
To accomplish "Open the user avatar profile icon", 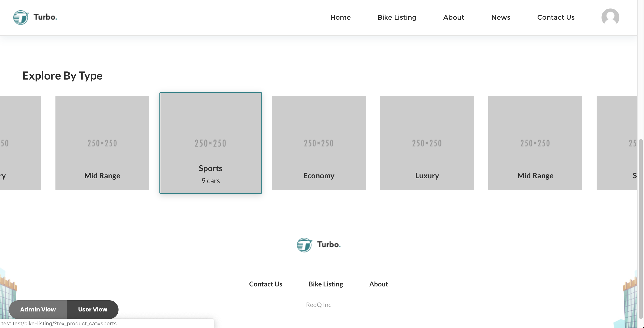I will tap(610, 17).
